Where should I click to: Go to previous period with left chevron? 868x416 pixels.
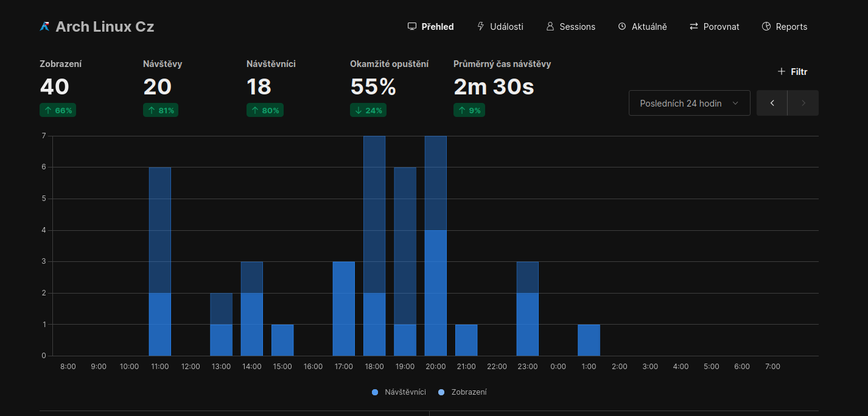pos(772,104)
